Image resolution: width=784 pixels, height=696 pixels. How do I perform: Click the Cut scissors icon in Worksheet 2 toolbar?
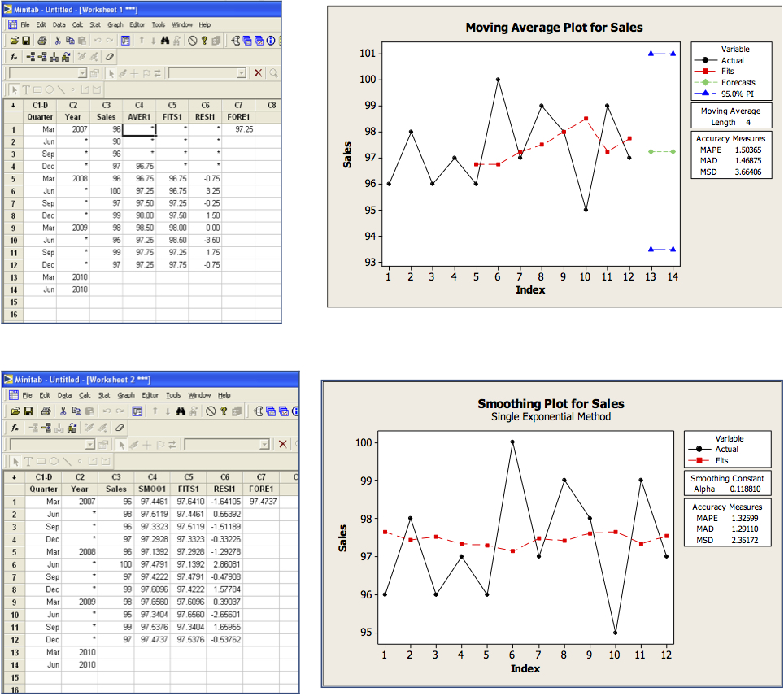63,411
